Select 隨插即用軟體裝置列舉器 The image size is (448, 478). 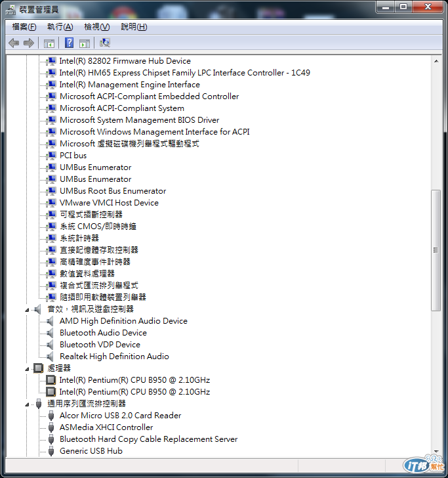pyautogui.click(x=103, y=297)
